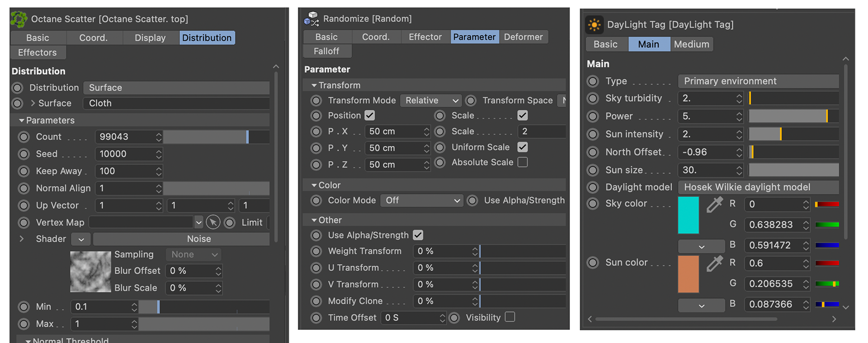Toggle the Up Vector animation dot
Viewport: 868px width, 343px height.
pos(24,205)
